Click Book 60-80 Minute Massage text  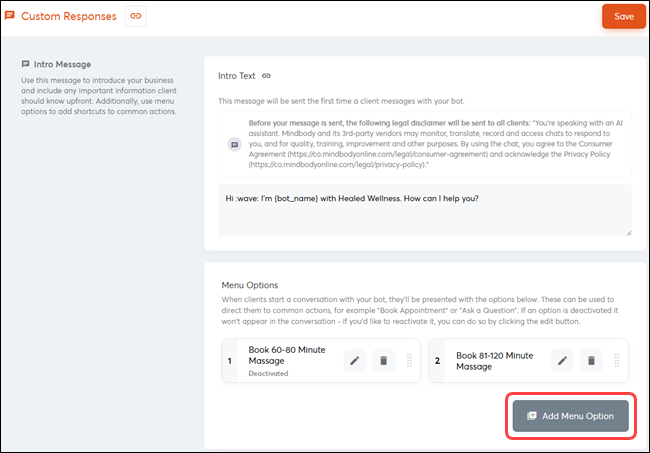287,355
